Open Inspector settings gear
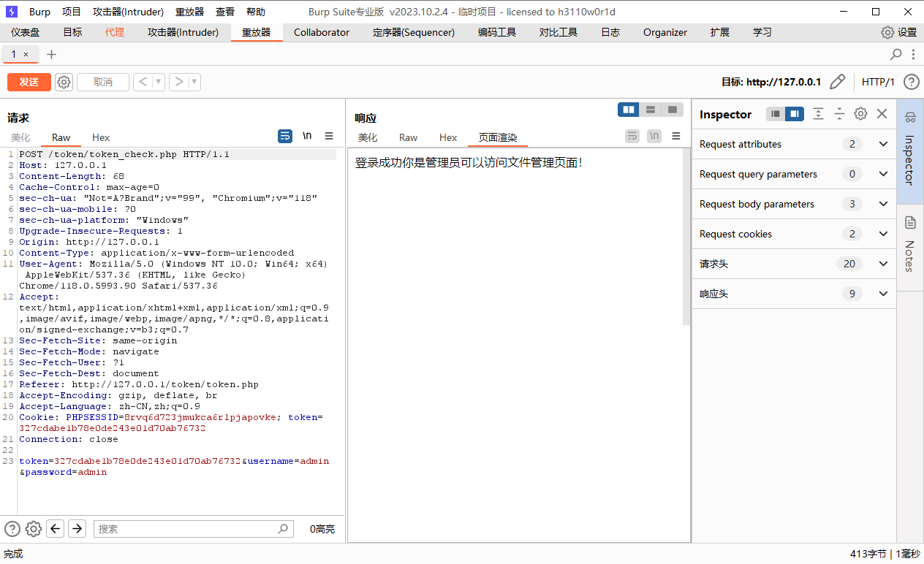The width and height of the screenshot is (924, 564). pyautogui.click(x=861, y=114)
